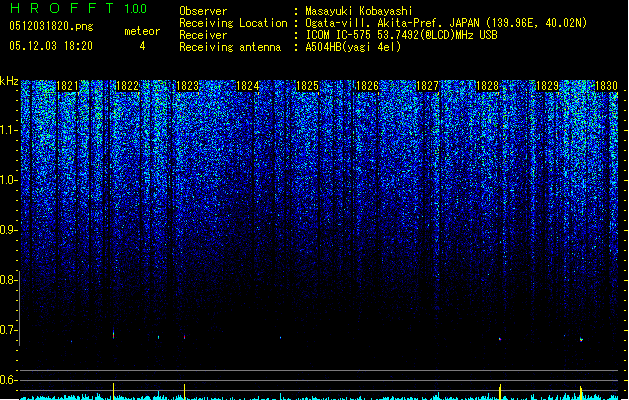Click the kHz axis unit label
The width and height of the screenshot is (629, 400).
pyautogui.click(x=9, y=81)
